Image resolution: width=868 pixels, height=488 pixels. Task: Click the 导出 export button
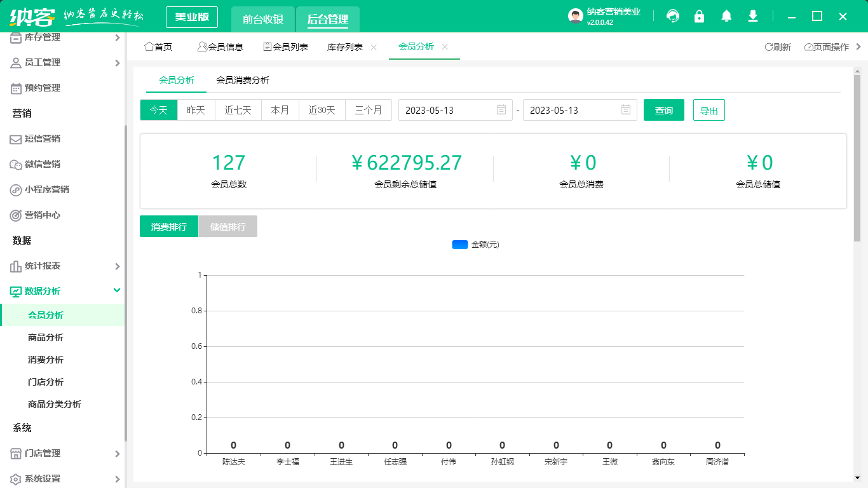(x=709, y=110)
